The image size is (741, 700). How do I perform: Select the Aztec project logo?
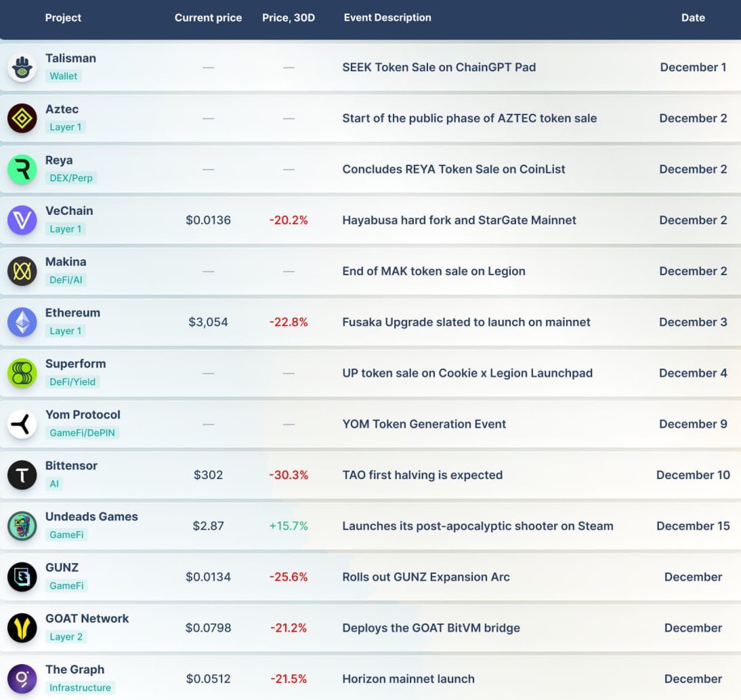click(22, 117)
